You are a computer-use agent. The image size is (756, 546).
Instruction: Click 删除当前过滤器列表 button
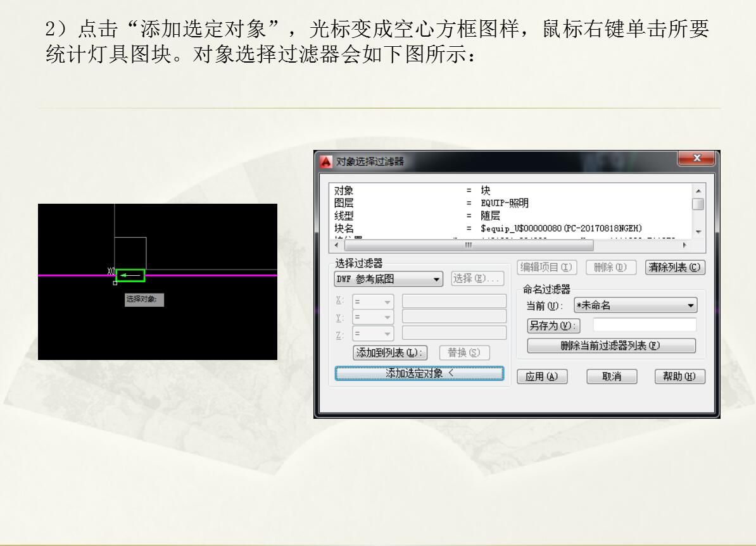[611, 346]
